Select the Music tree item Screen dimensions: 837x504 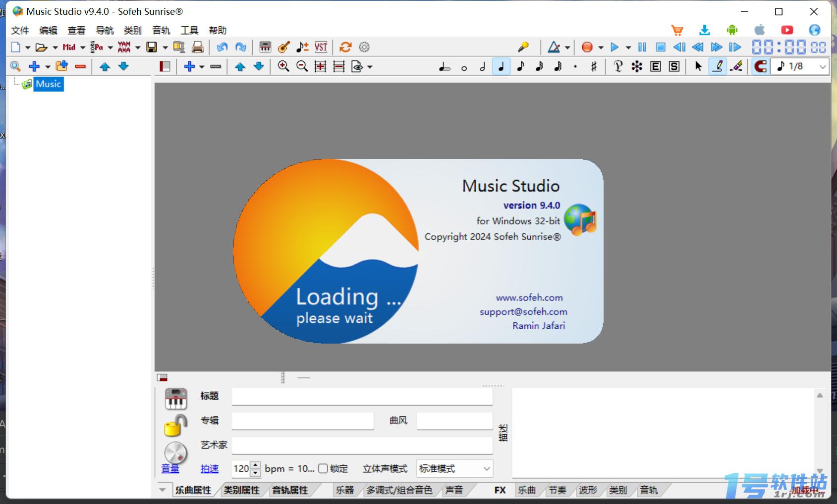pyautogui.click(x=49, y=84)
